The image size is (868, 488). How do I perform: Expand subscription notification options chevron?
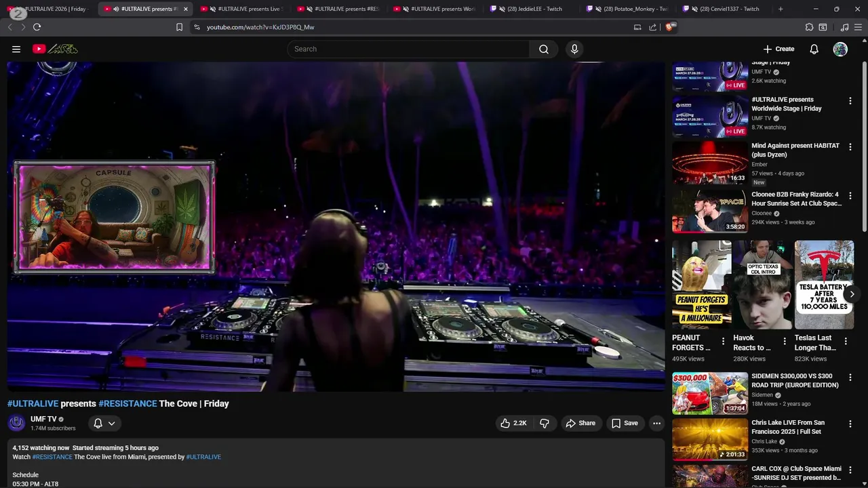pyautogui.click(x=112, y=423)
